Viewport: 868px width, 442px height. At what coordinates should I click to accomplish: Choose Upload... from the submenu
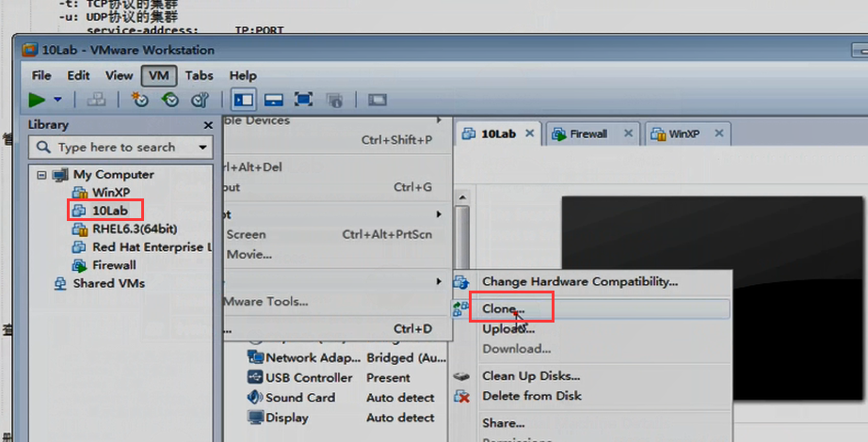pyautogui.click(x=592, y=329)
